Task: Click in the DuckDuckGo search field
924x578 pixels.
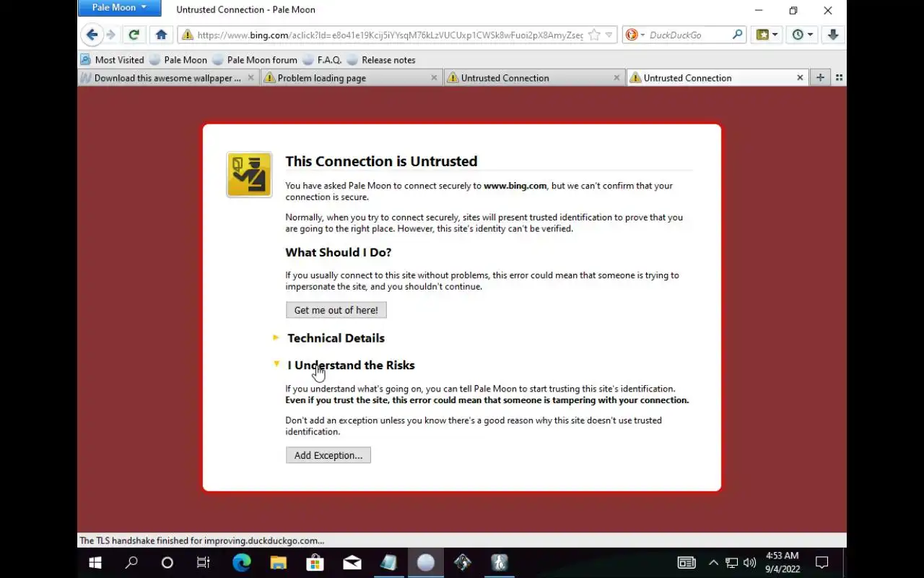Action: (689, 35)
